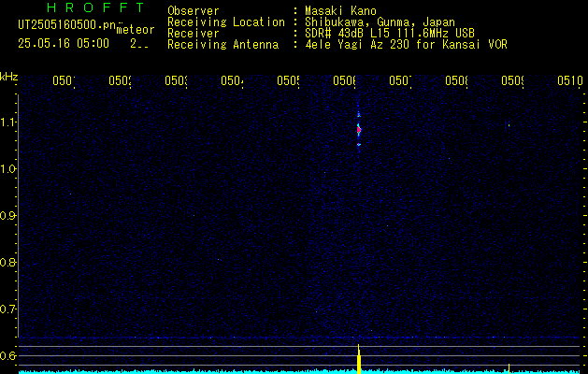The image size is (588, 374).
Task: Select the 0505 time axis marker
Action: coord(288,80)
